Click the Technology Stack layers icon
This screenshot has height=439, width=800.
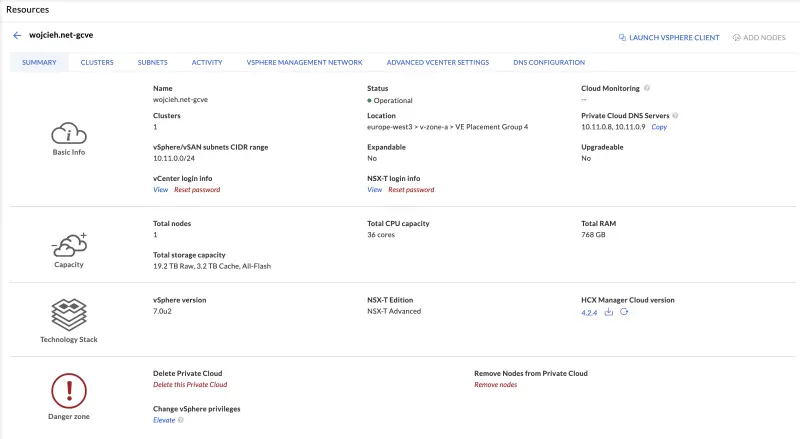coord(69,314)
